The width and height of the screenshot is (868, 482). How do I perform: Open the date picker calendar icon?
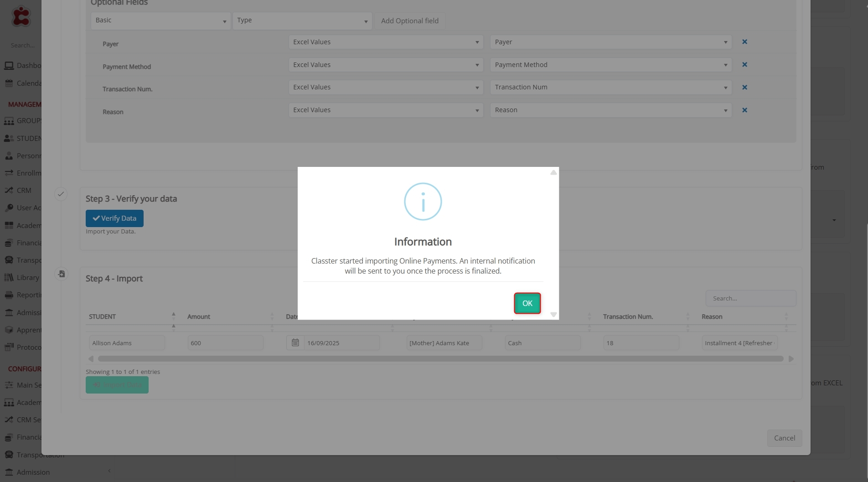[295, 342]
